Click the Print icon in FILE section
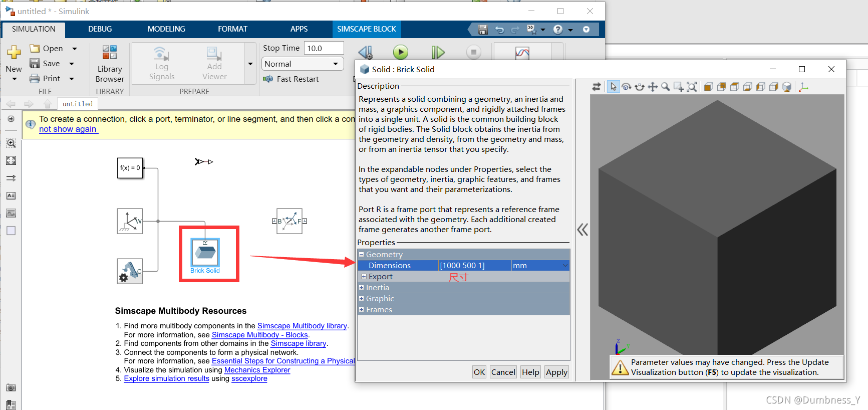 click(x=35, y=78)
